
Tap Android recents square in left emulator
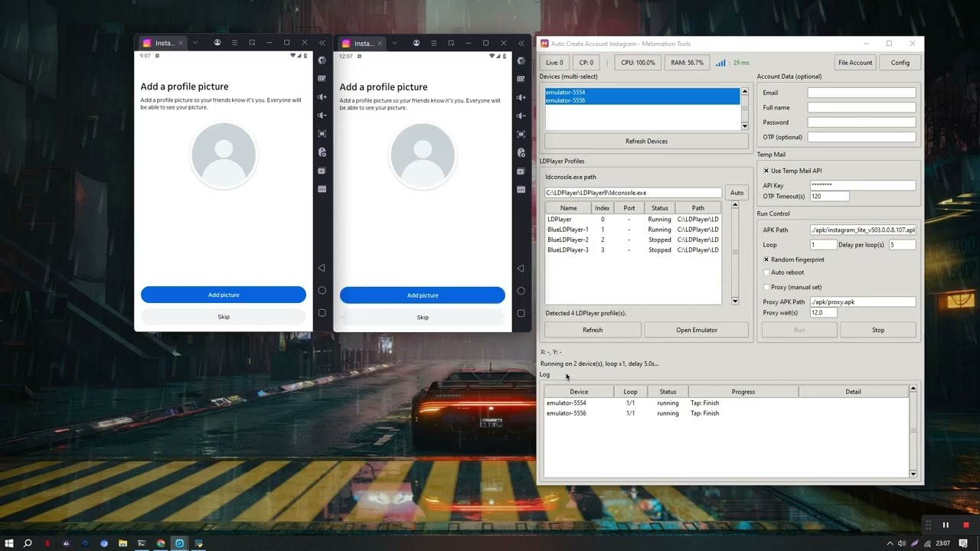pos(322,313)
